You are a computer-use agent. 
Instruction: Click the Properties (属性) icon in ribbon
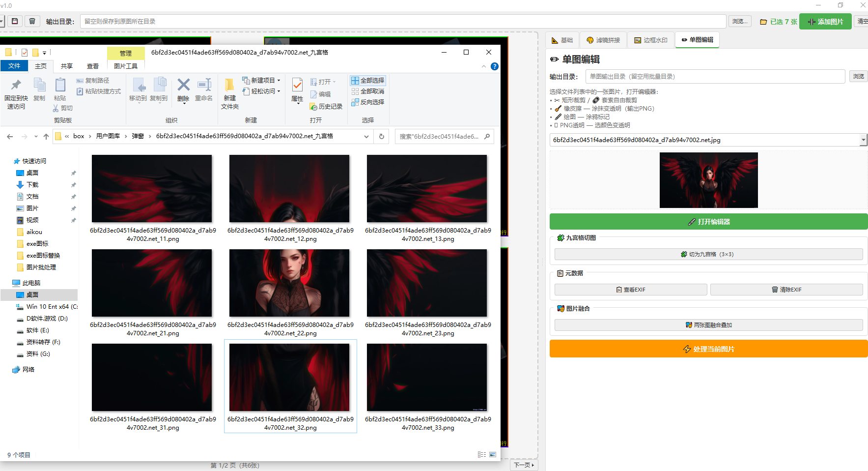pyautogui.click(x=297, y=89)
